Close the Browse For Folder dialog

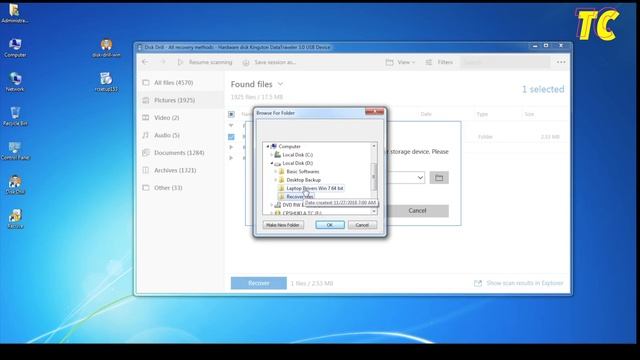coord(374,111)
